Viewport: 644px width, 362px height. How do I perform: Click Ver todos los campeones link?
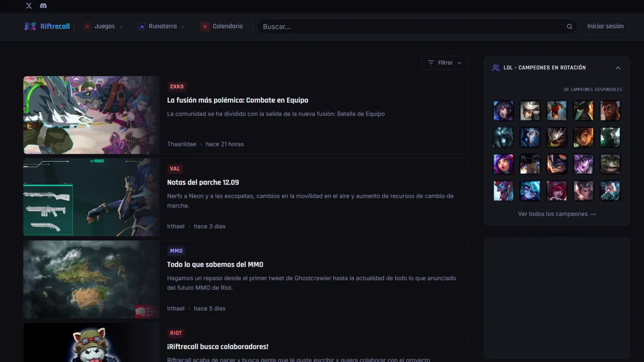tap(557, 214)
